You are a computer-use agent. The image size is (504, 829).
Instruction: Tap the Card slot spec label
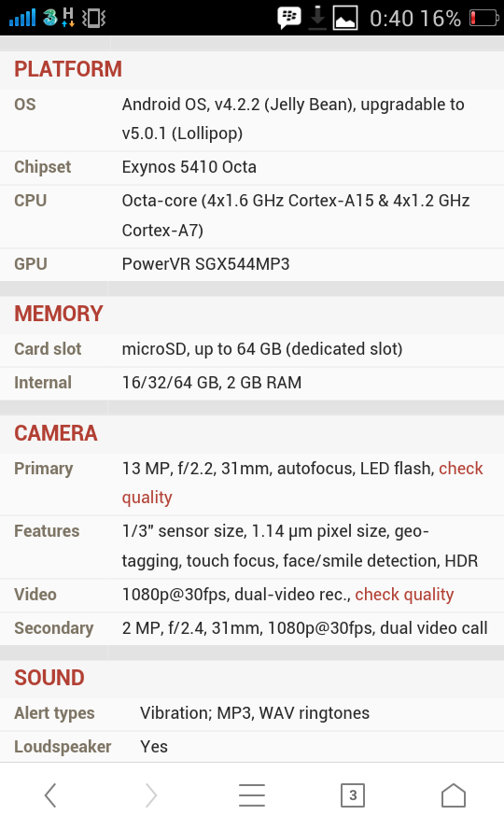[x=48, y=349]
